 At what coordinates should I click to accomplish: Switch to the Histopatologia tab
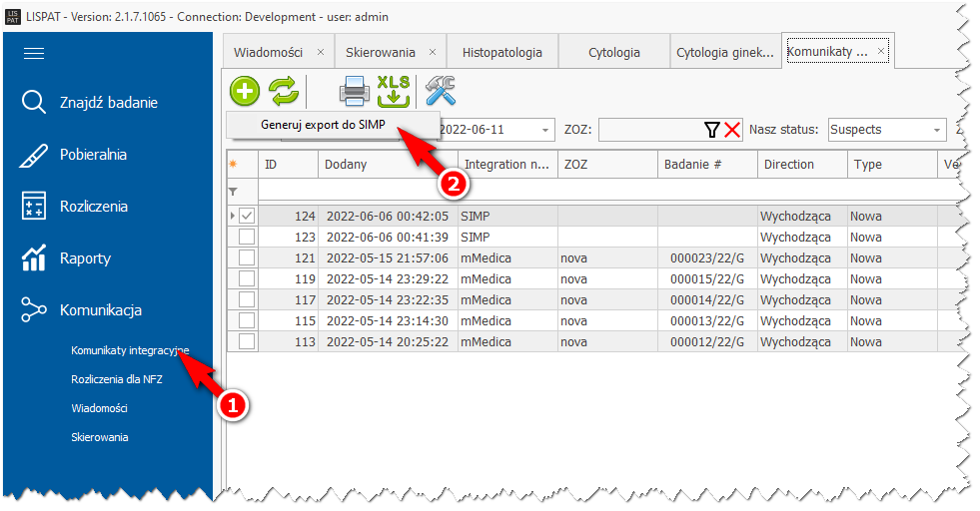pyautogui.click(x=502, y=52)
